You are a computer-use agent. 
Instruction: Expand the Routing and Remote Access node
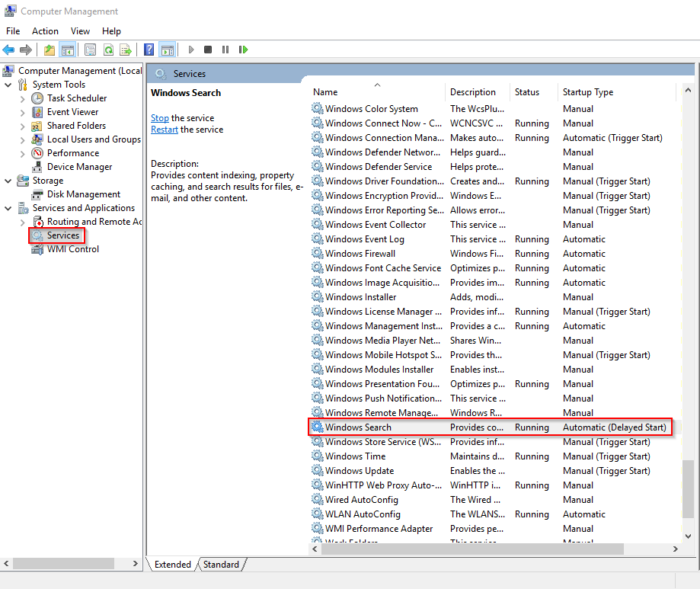[x=22, y=222]
